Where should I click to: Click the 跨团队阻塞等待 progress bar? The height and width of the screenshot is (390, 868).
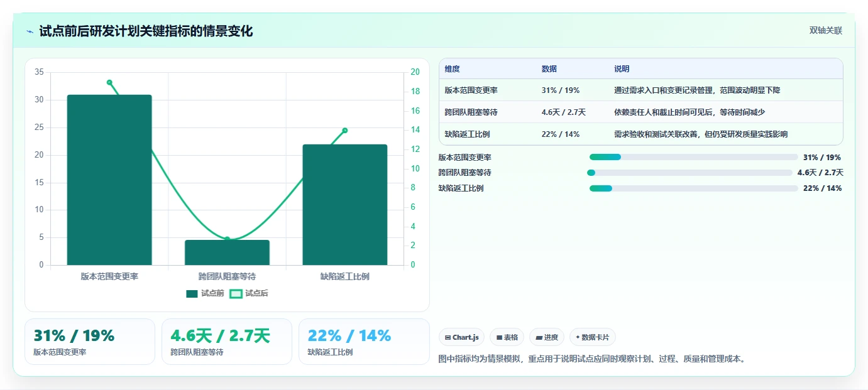(689, 173)
